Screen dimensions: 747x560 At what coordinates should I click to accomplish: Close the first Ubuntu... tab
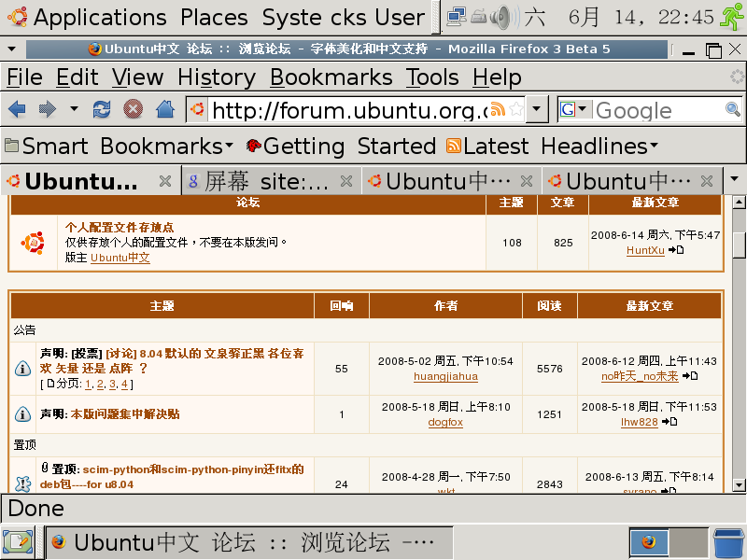pos(165,181)
